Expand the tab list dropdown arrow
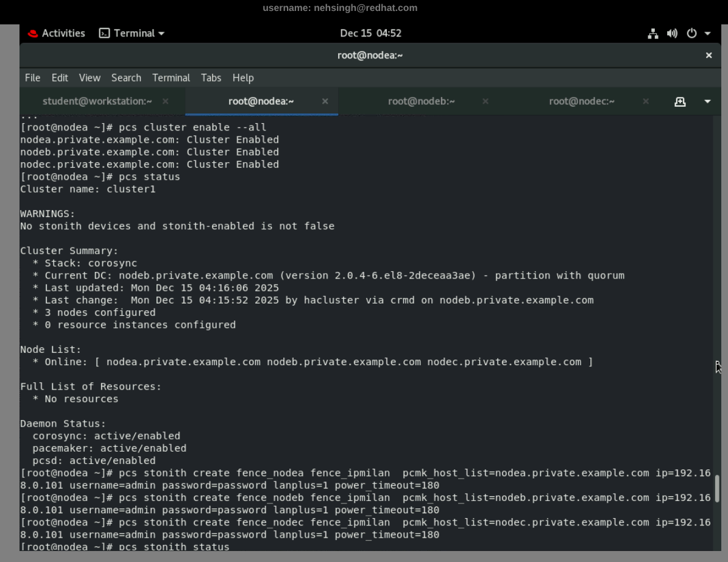This screenshot has height=562, width=728. point(707,102)
